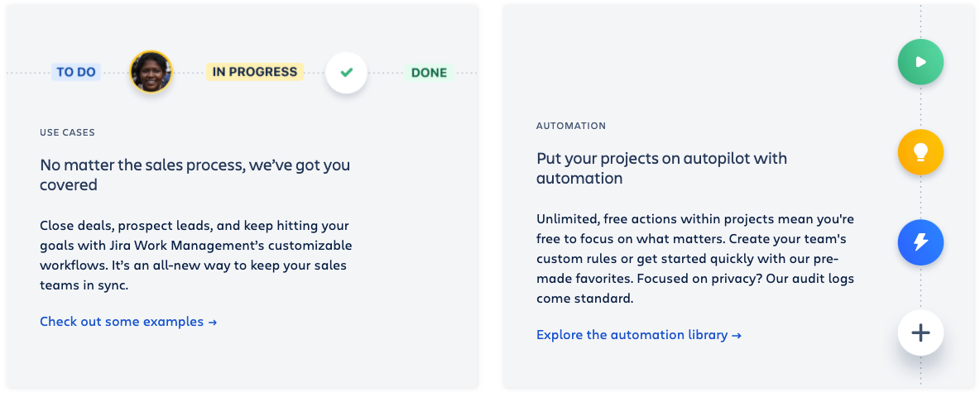The image size is (980, 397).
Task: Click the arrow after 'Explore the automation library'
Action: [x=737, y=335]
